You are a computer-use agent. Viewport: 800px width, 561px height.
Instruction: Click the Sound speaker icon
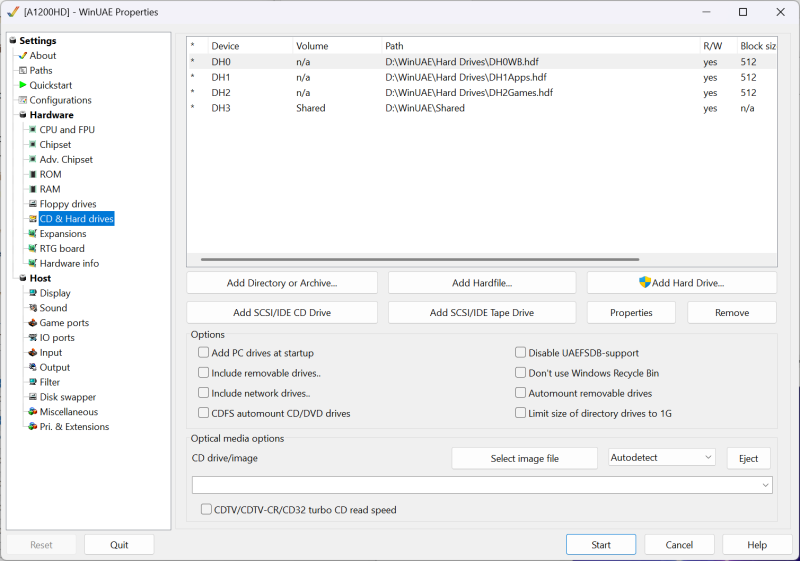click(33, 308)
